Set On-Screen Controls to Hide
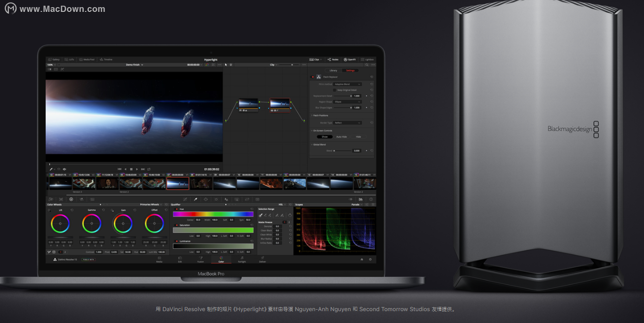The image size is (644, 323). (x=358, y=137)
